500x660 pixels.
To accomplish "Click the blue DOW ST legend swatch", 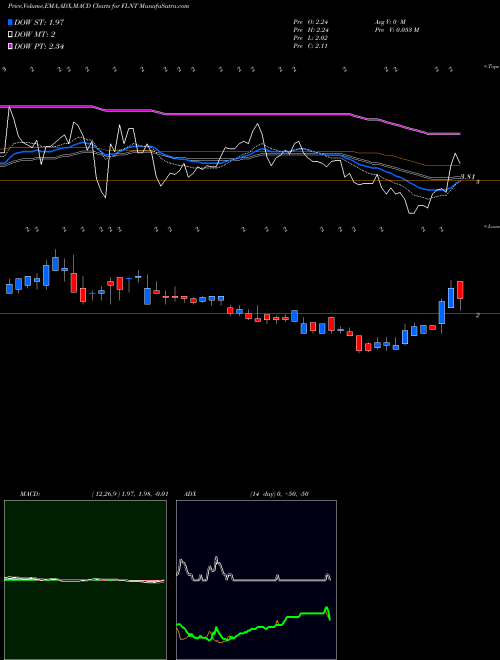I will coord(11,22).
